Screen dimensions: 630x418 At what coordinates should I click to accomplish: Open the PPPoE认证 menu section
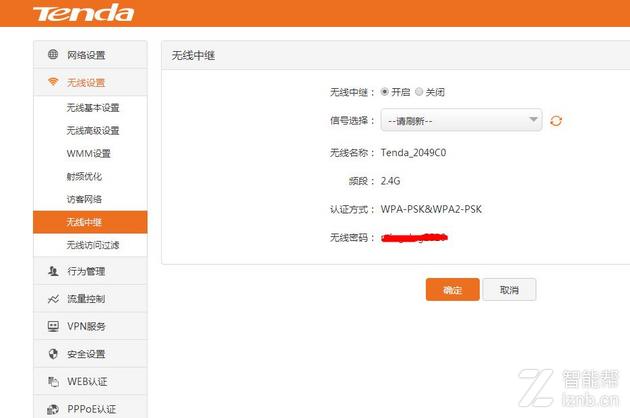(x=90, y=408)
